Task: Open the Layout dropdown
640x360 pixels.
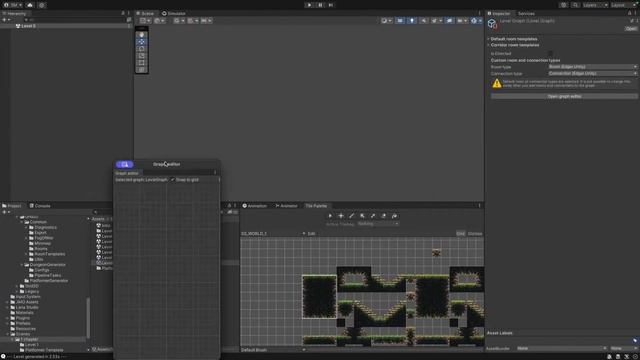Action: 624,5
